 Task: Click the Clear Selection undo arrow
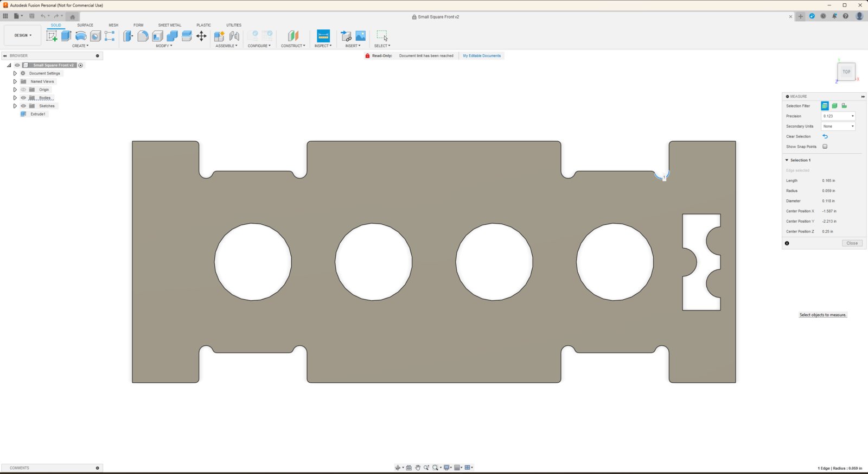[x=825, y=136]
